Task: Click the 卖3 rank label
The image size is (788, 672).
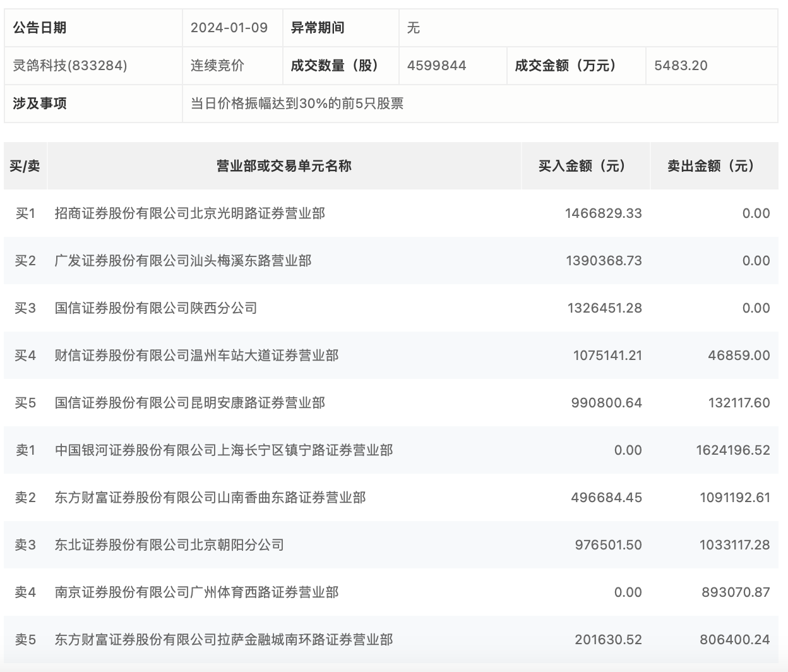Action: click(x=25, y=545)
